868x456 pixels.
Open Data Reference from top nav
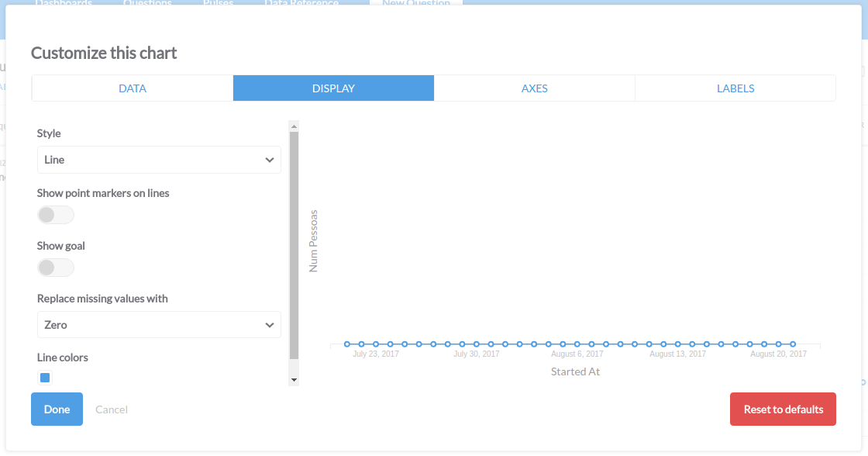click(x=301, y=3)
